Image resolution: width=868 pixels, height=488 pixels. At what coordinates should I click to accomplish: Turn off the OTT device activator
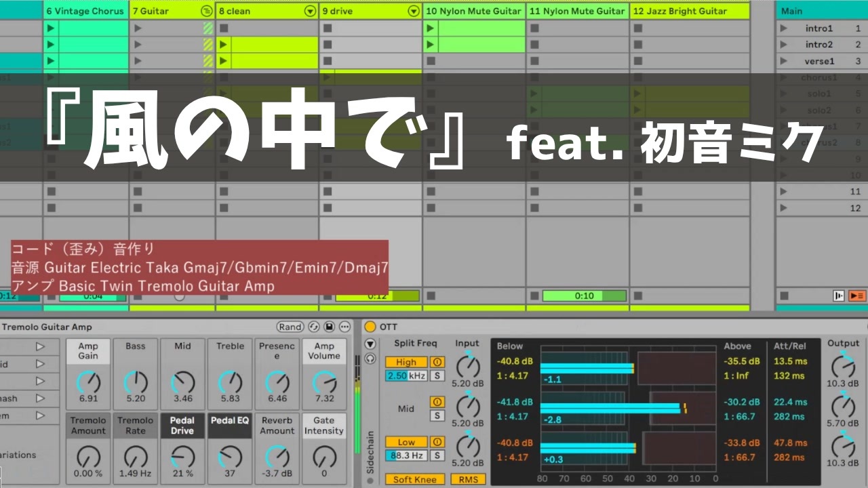370,327
